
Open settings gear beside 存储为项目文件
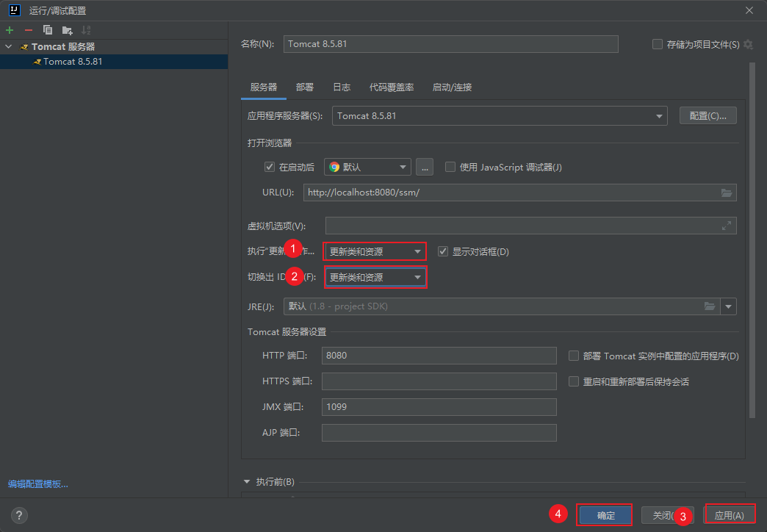pos(748,45)
